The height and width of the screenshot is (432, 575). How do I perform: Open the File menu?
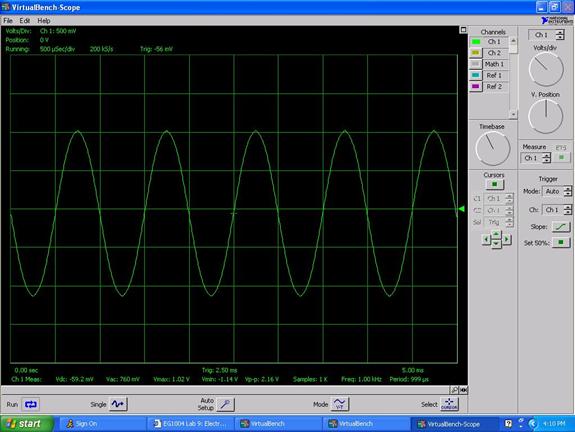[x=8, y=21]
